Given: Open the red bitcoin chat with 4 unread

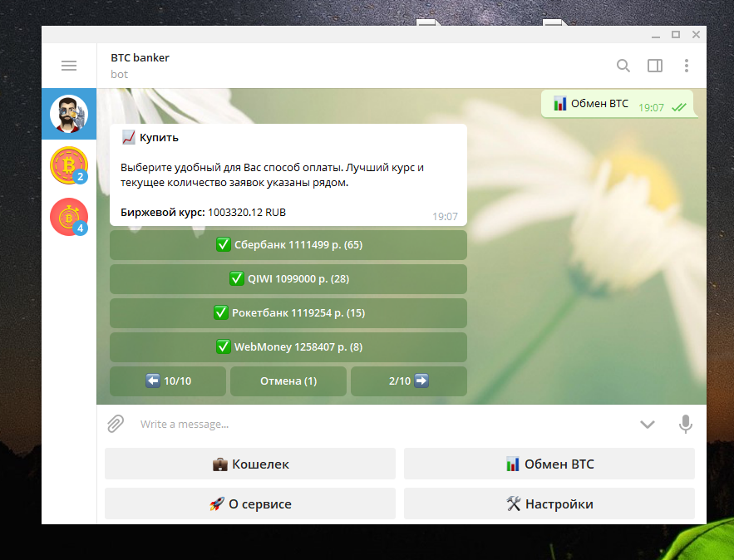Looking at the screenshot, I should pyautogui.click(x=69, y=217).
